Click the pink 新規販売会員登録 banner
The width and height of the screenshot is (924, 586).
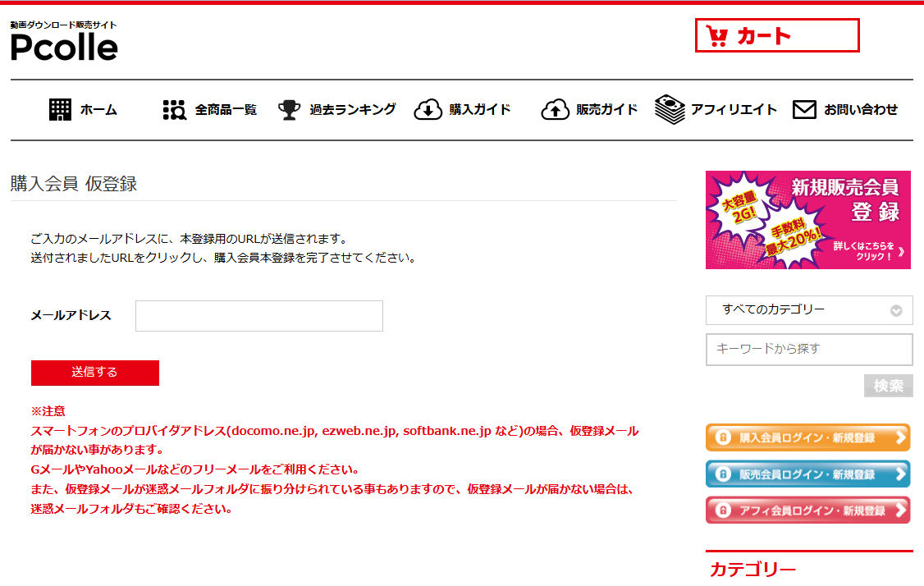[x=808, y=220]
